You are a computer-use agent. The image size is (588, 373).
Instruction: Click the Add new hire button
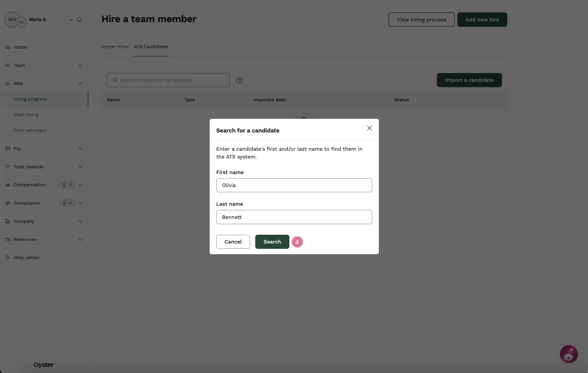click(482, 19)
